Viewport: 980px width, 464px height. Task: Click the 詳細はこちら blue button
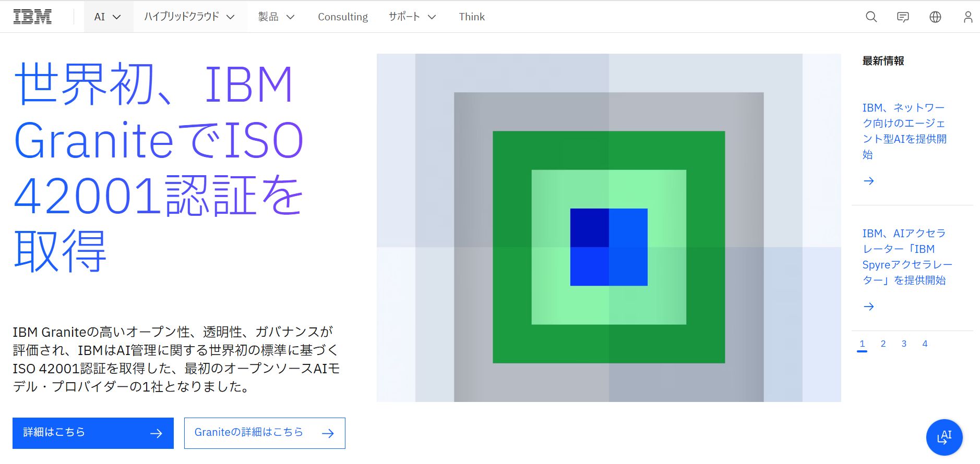93,433
